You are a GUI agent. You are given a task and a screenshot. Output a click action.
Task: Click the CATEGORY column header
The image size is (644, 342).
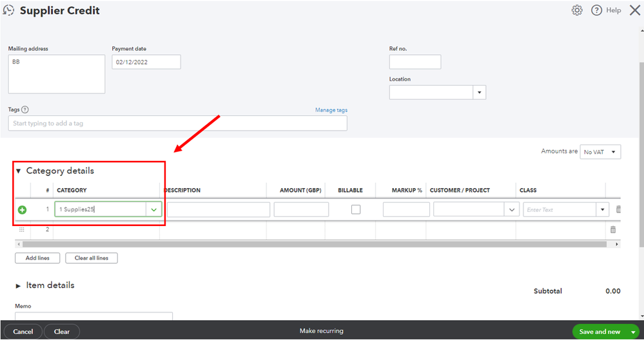pos(72,190)
